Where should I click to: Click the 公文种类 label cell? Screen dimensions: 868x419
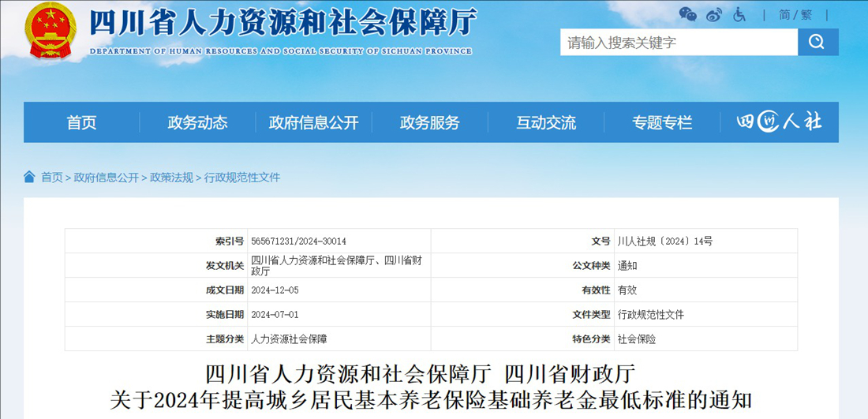click(522, 266)
